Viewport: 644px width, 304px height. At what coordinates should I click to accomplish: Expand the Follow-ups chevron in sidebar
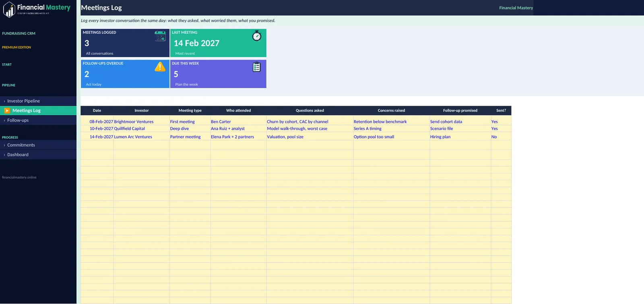(4, 121)
